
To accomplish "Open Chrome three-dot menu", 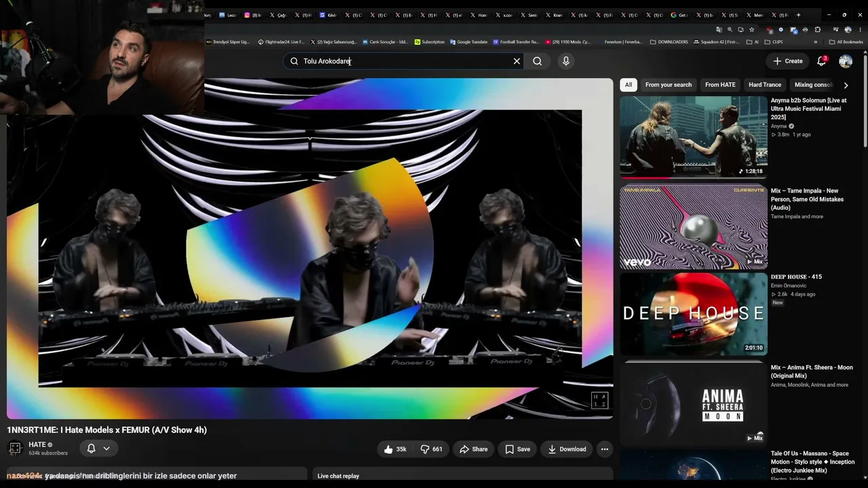I will (861, 30).
